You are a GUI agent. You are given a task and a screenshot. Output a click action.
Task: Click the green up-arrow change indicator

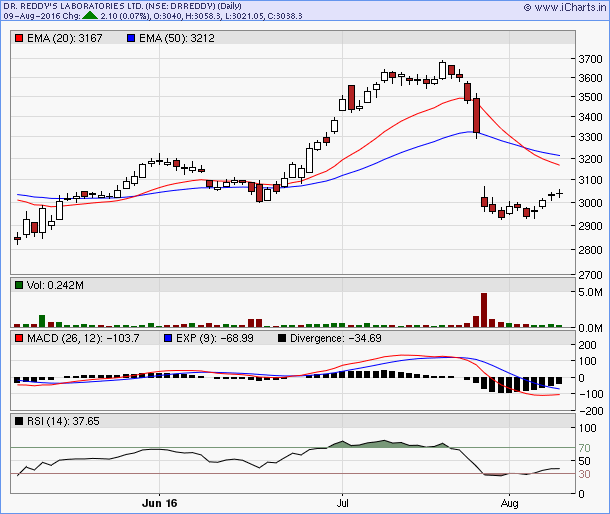pyautogui.click(x=90, y=16)
